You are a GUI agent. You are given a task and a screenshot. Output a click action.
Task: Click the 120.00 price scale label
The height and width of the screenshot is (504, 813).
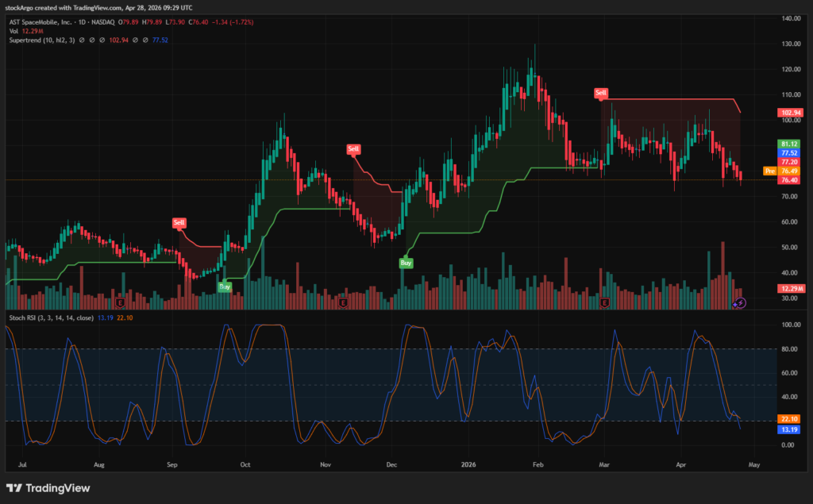pyautogui.click(x=791, y=69)
